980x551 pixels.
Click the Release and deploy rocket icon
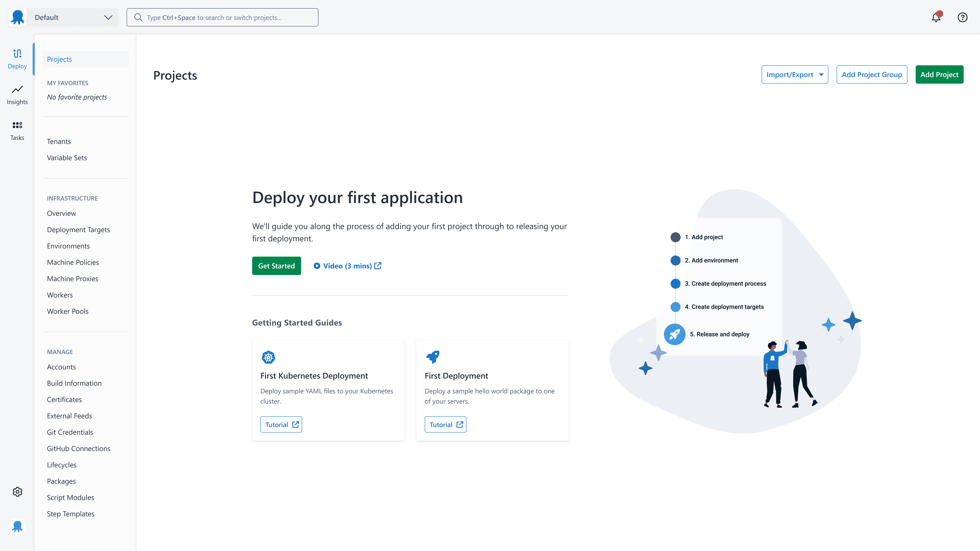675,334
